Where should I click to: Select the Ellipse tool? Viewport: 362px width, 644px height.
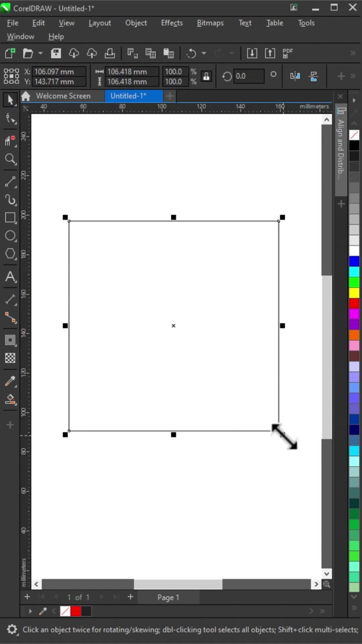pos(10,236)
